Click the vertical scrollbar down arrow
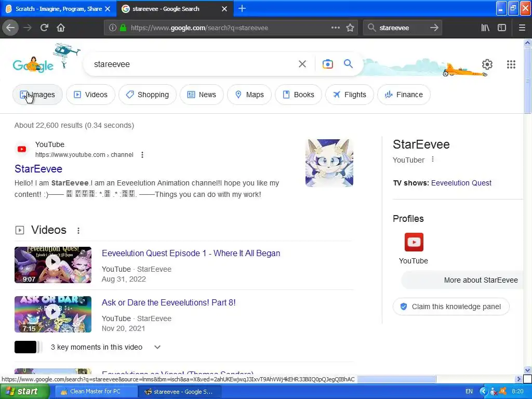Viewport: 532px width, 399px height. 527,370
